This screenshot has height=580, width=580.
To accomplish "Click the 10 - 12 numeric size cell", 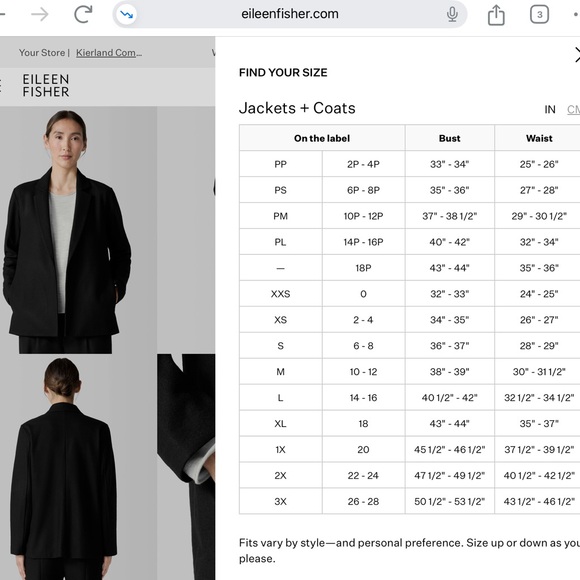I will [363, 372].
